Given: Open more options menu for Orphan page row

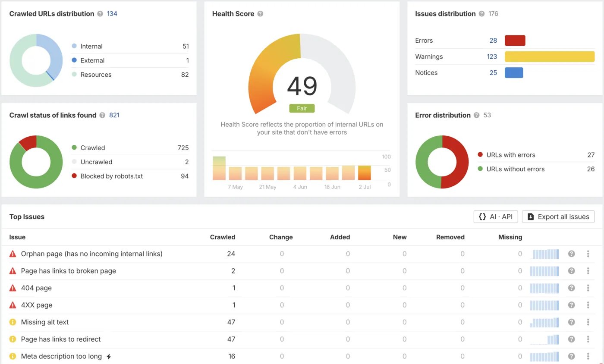Looking at the screenshot, I should (x=588, y=254).
